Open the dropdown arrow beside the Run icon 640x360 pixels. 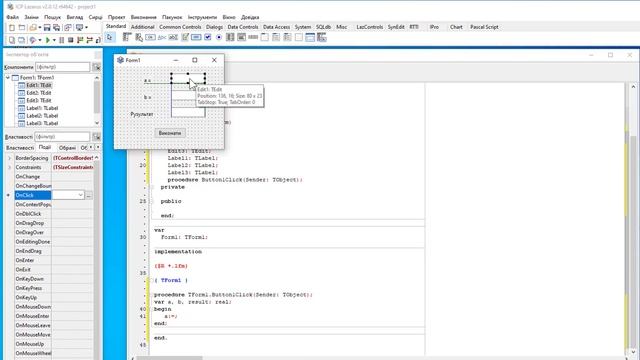54,40
